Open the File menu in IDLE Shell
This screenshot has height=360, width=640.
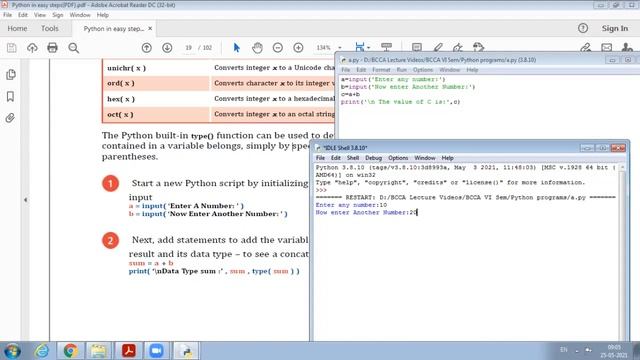(x=320, y=158)
